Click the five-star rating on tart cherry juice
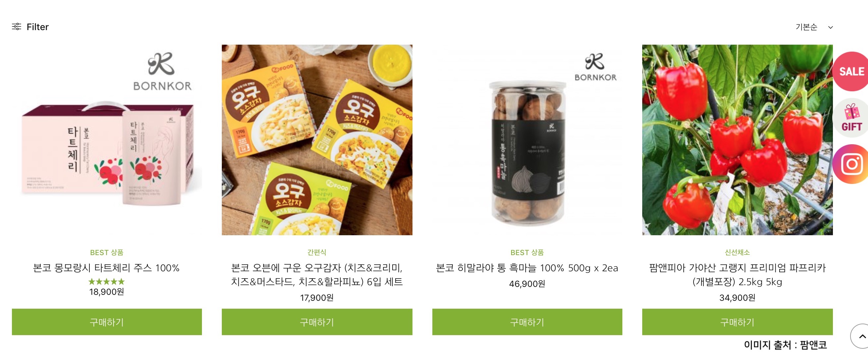Viewport: 868px width, 354px height. coord(107,282)
